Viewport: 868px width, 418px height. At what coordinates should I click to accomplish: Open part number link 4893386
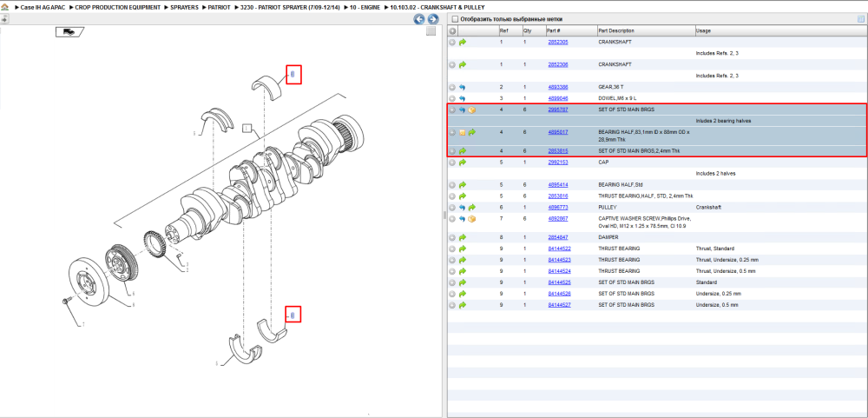tap(558, 88)
